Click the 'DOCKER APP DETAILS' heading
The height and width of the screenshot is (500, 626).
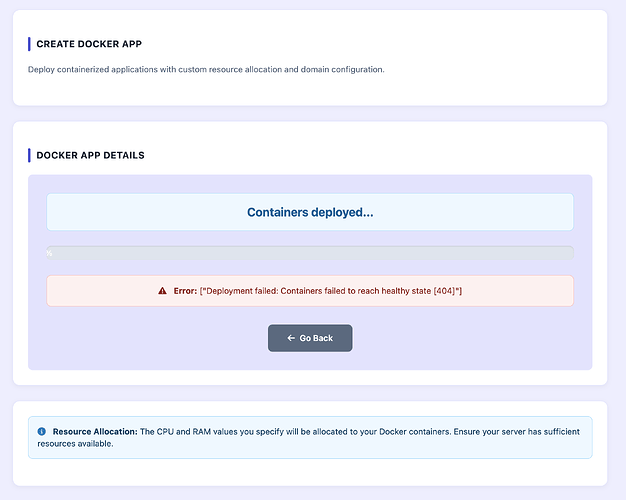90,155
